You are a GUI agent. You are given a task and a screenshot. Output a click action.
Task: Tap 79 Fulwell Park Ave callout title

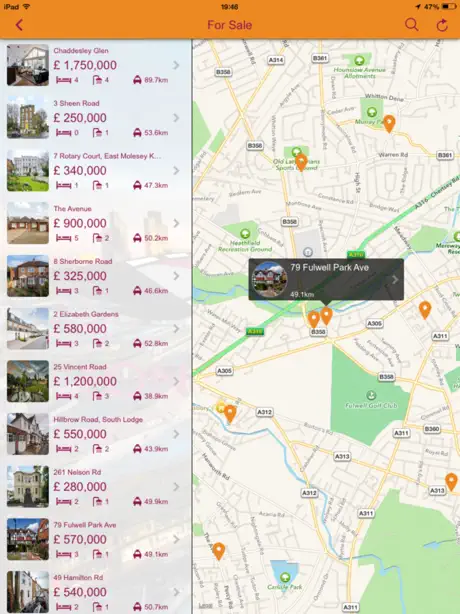329,267
